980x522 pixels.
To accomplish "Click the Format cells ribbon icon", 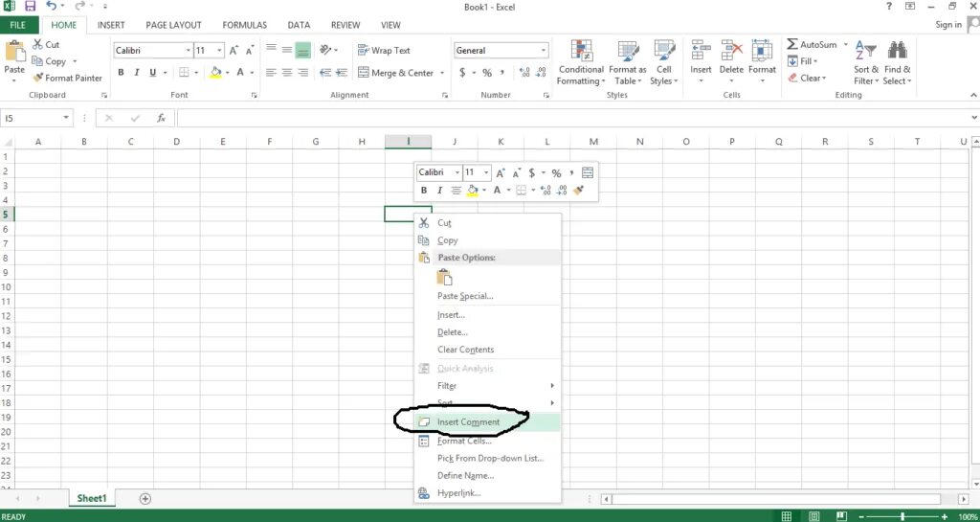I will (762, 52).
